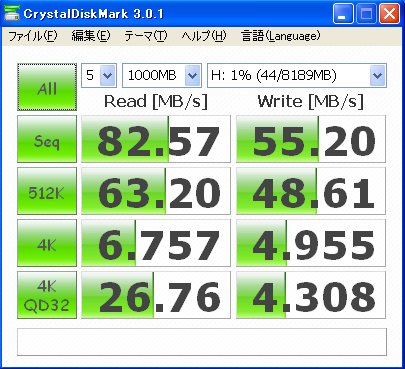Viewport: 405px width, 369px height.
Task: Click the 4K write result 4.955
Action: (x=311, y=243)
